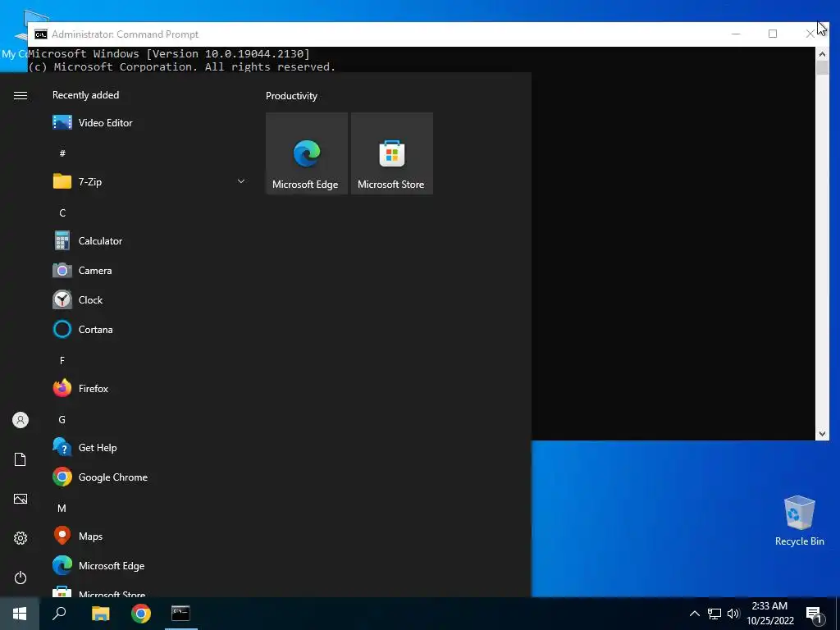Click the Microsoft Store productivity tile
This screenshot has height=630, width=840.
(391, 153)
